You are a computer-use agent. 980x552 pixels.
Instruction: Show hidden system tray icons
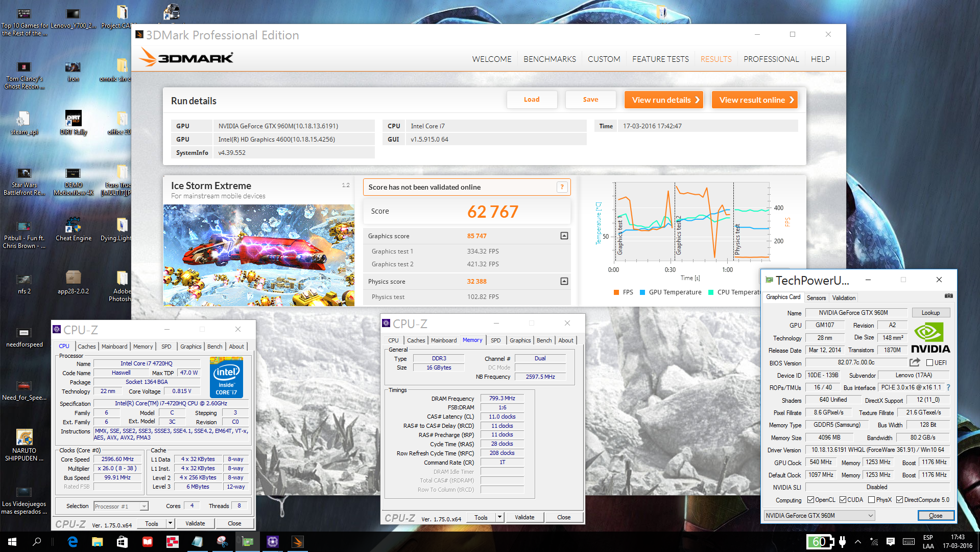(x=857, y=542)
